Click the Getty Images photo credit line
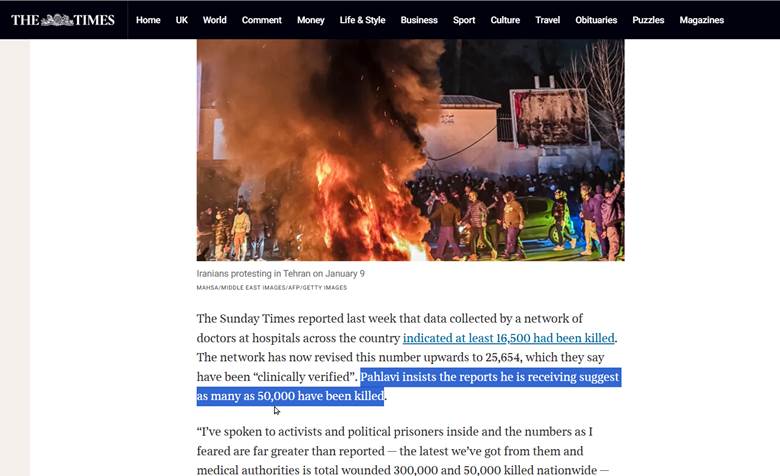Image resolution: width=780 pixels, height=476 pixels. (x=272, y=287)
